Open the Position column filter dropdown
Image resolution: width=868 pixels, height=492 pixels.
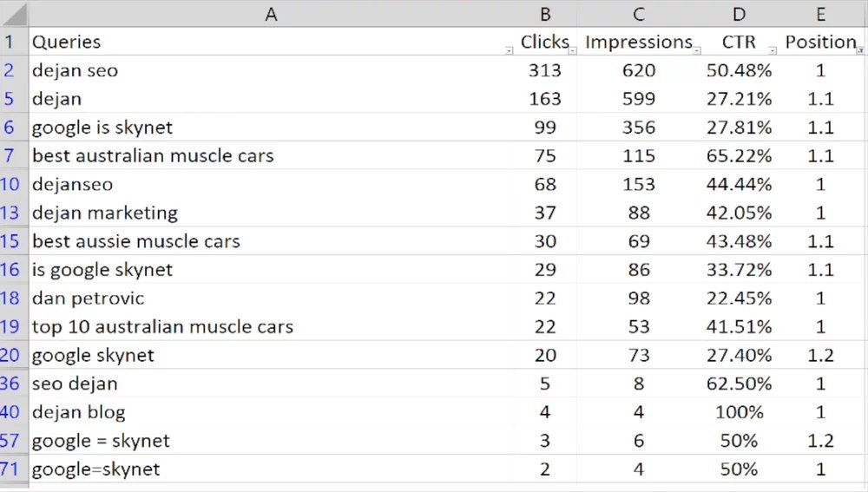coord(860,50)
